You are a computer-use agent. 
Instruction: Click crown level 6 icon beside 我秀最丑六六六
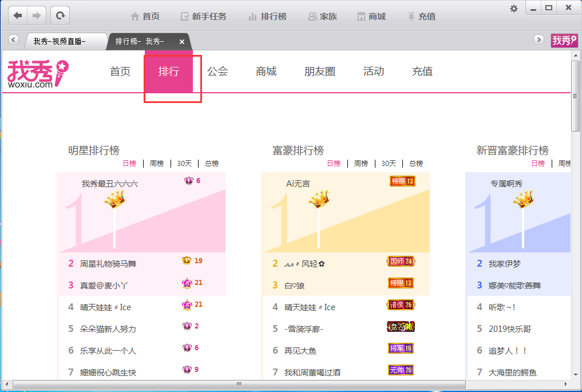coord(188,181)
